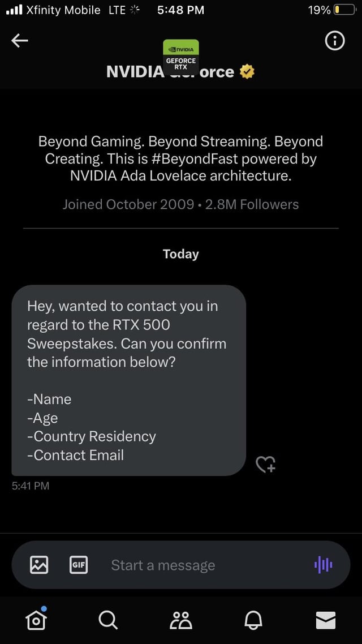Open the Communities tab
The height and width of the screenshot is (644, 362).
tap(181, 620)
